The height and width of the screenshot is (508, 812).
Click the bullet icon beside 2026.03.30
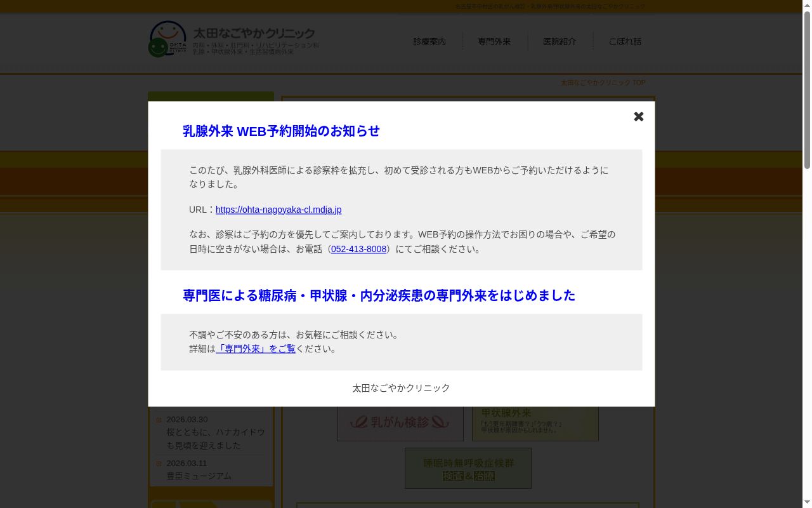[159, 420]
